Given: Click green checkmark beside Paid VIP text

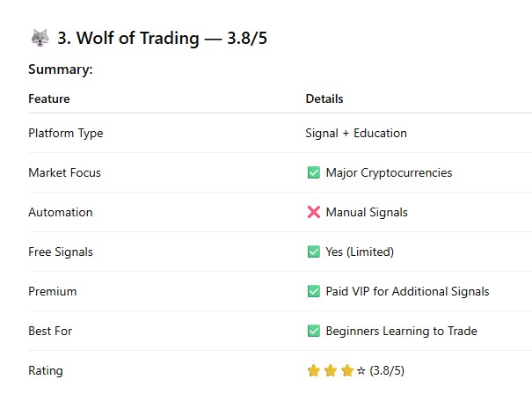Looking at the screenshot, I should (x=313, y=291).
